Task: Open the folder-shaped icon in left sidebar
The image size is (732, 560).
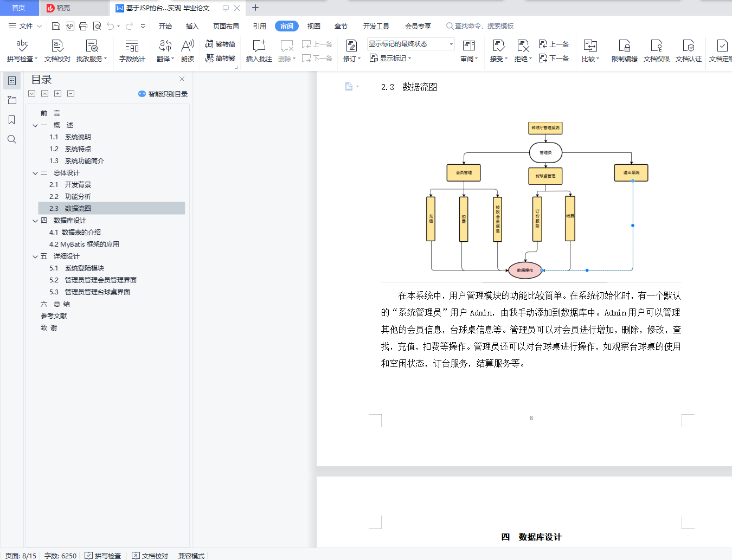Action: 12,100
